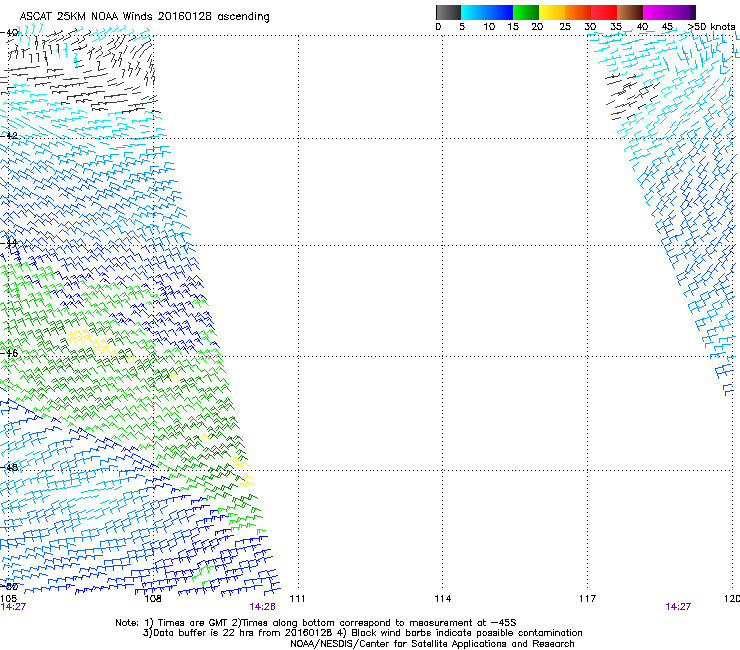Click the latitude label '-44'

pos(9,243)
